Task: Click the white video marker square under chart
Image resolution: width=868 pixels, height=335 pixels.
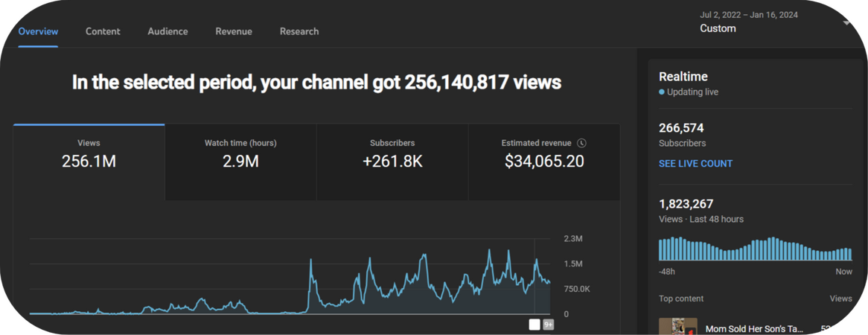Action: [534, 325]
